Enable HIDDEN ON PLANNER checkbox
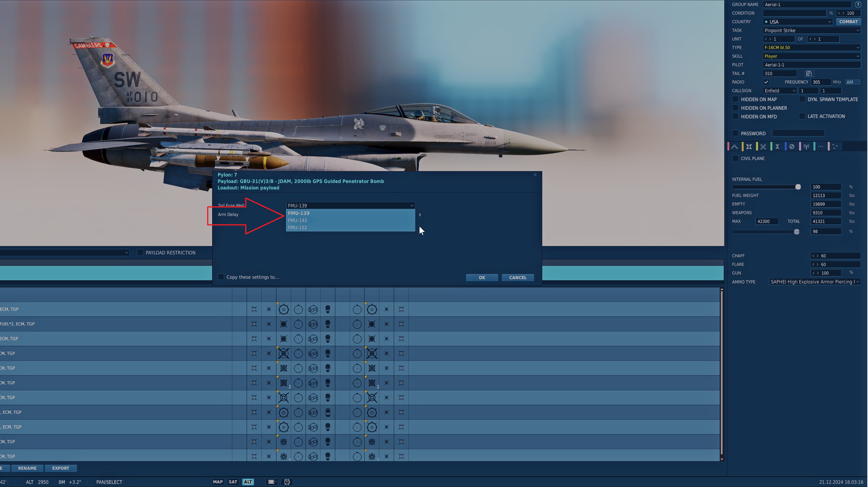 coord(735,108)
